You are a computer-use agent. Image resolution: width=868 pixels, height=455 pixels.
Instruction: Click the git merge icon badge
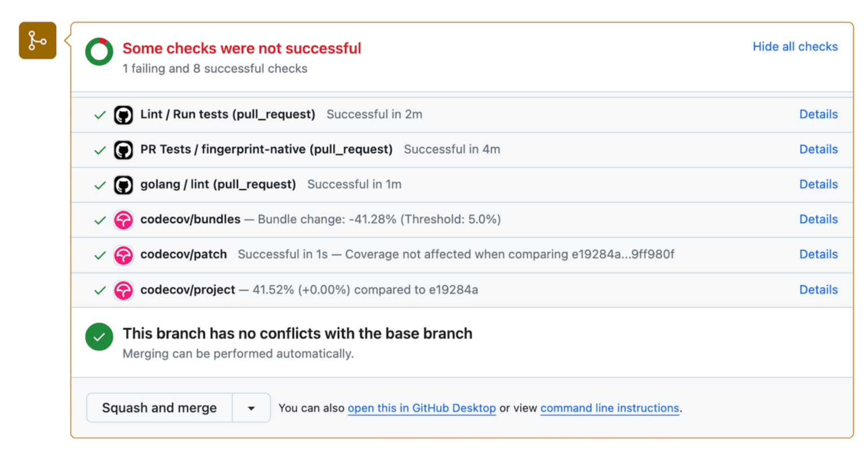pos(37,41)
